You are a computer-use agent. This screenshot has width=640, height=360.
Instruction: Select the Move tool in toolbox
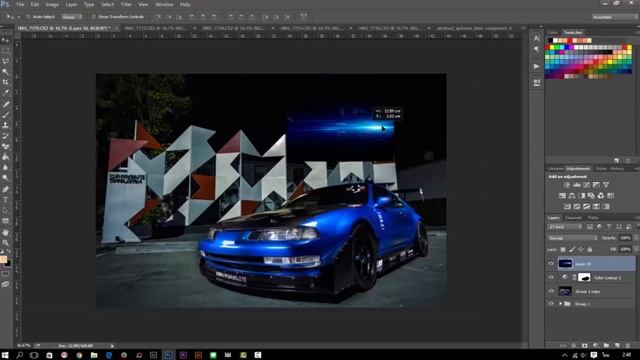[5, 40]
